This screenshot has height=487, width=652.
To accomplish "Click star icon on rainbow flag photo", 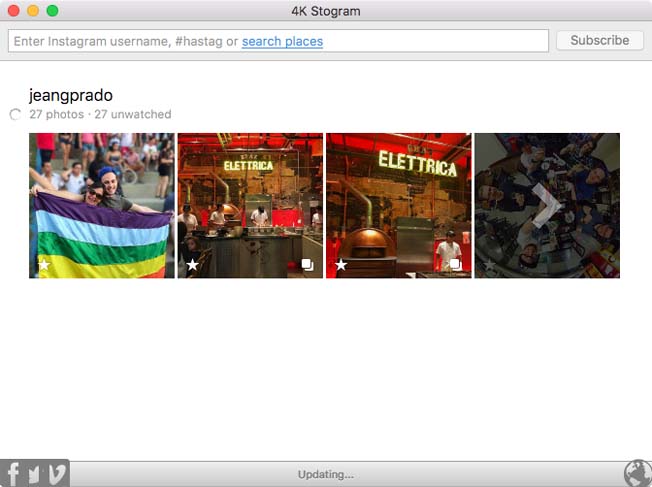I will [x=44, y=265].
